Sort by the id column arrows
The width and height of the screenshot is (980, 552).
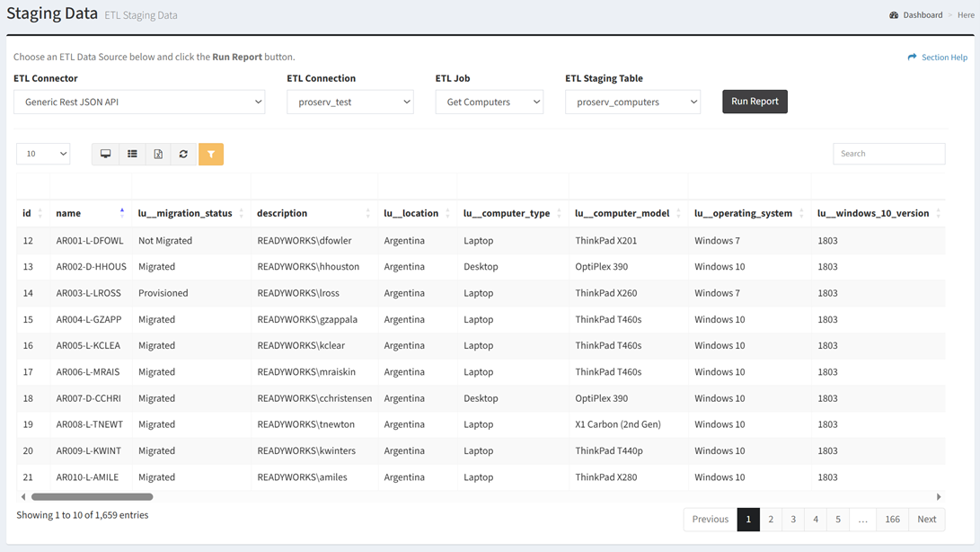[x=40, y=213]
